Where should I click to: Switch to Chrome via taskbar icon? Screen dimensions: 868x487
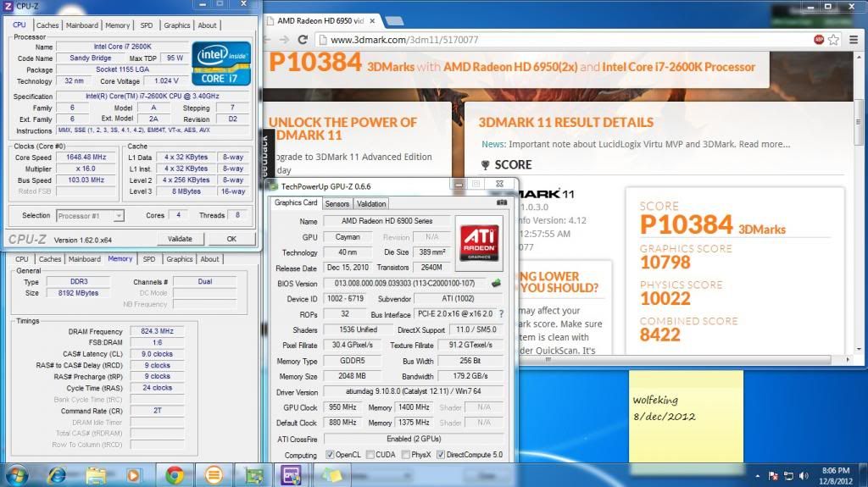pos(175,475)
